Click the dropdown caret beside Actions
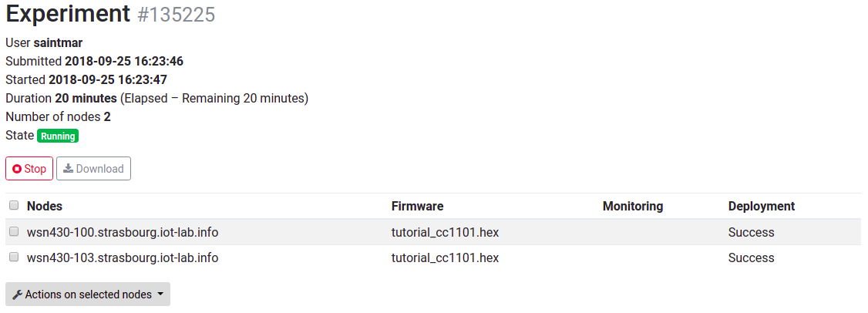Viewport: 868px width, 313px height. [160, 294]
